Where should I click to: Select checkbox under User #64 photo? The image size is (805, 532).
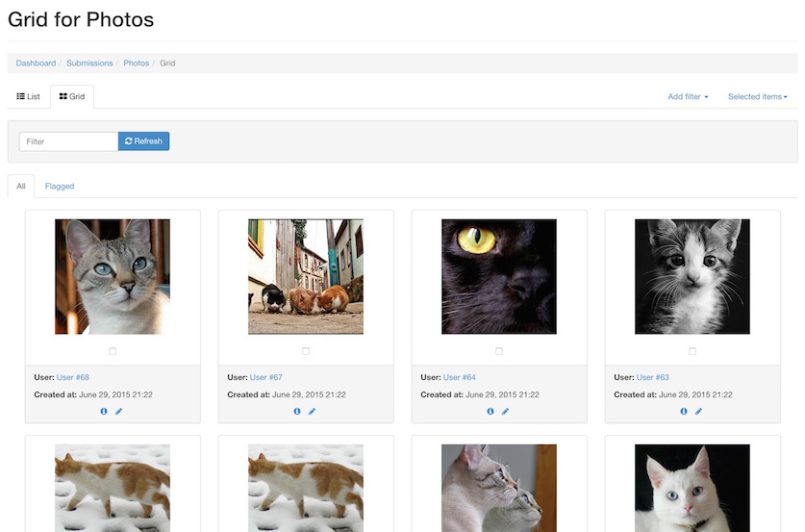[x=499, y=351]
